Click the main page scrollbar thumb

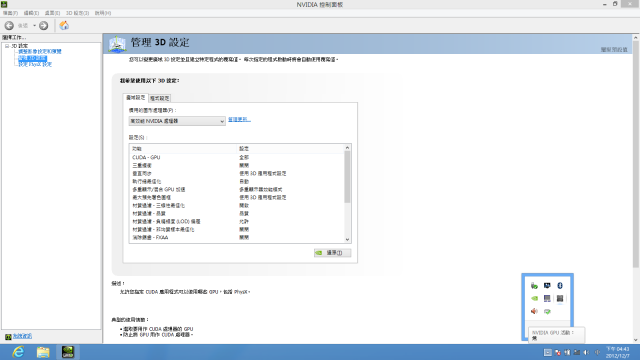(636, 154)
